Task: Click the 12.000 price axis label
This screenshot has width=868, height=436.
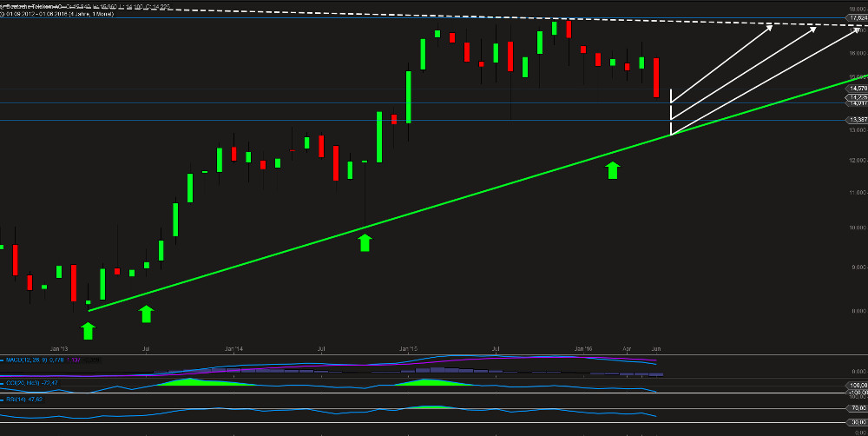Action: coord(858,161)
